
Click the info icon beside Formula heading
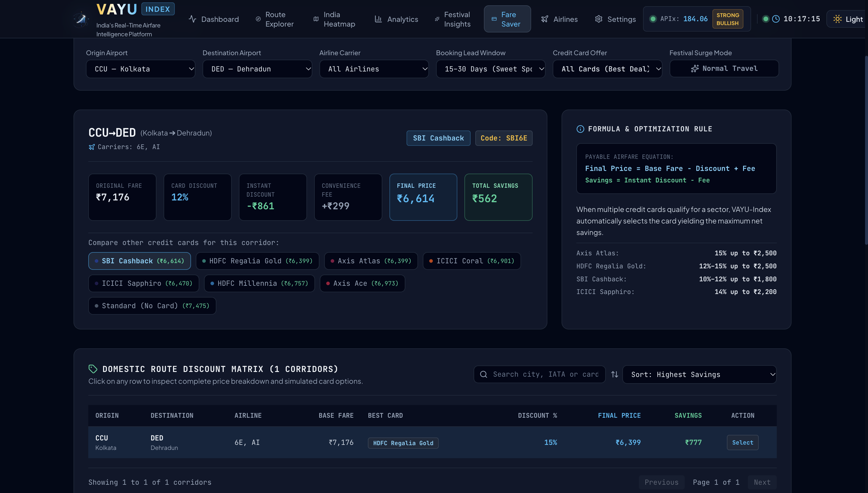pyautogui.click(x=580, y=129)
